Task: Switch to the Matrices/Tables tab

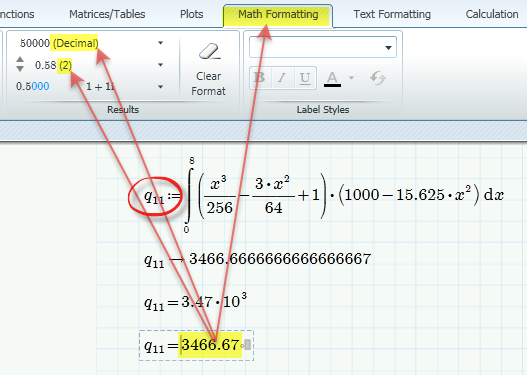Action: (x=107, y=14)
